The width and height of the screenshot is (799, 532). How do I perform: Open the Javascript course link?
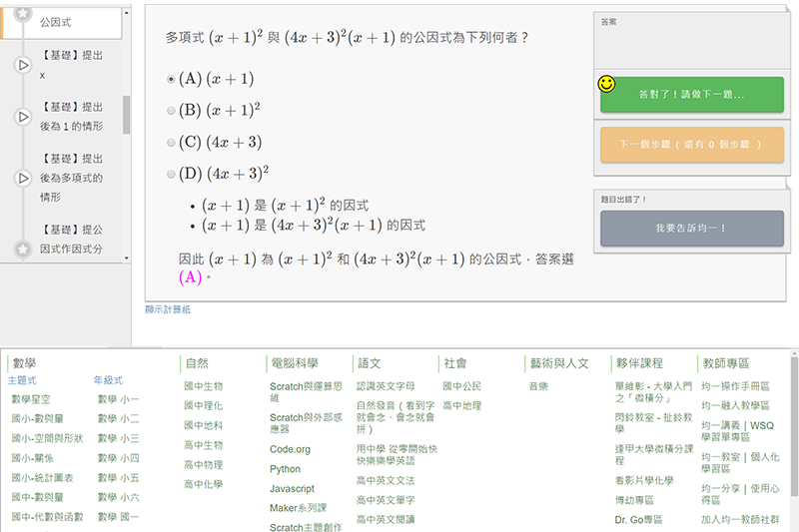[292, 489]
